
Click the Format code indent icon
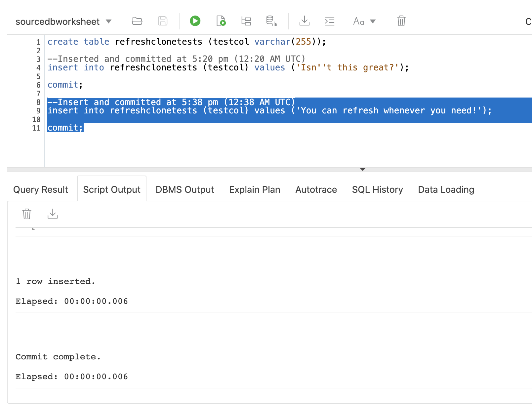(330, 21)
